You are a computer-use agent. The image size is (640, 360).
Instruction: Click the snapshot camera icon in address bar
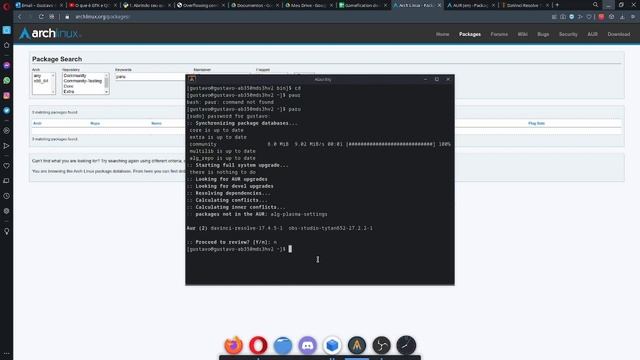pos(563,17)
